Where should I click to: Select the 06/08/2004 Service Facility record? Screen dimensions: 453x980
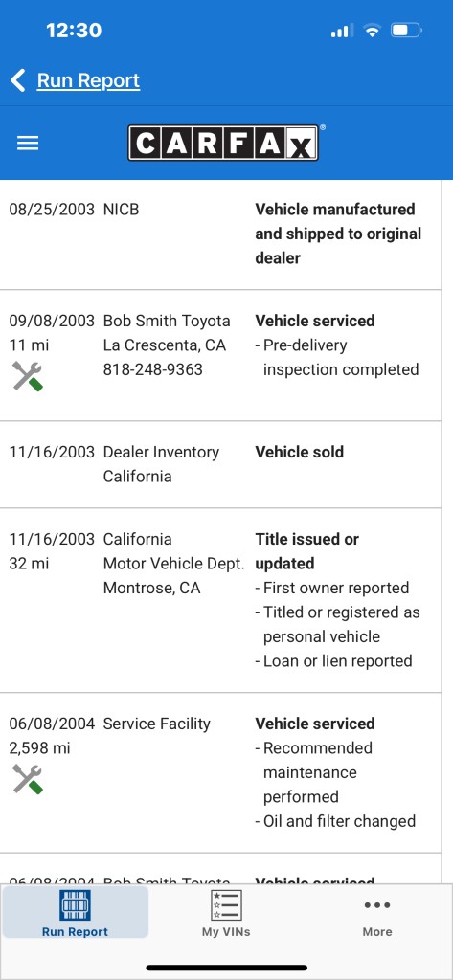pos(220,773)
